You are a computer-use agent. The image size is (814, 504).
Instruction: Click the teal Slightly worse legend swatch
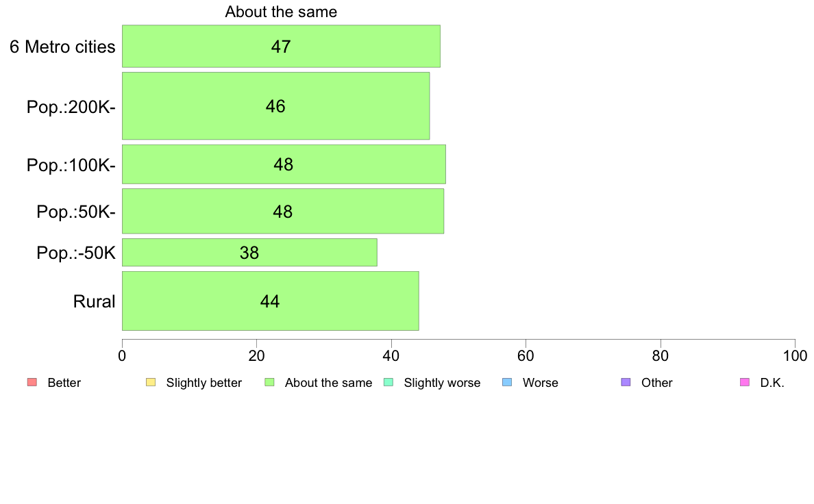click(388, 383)
